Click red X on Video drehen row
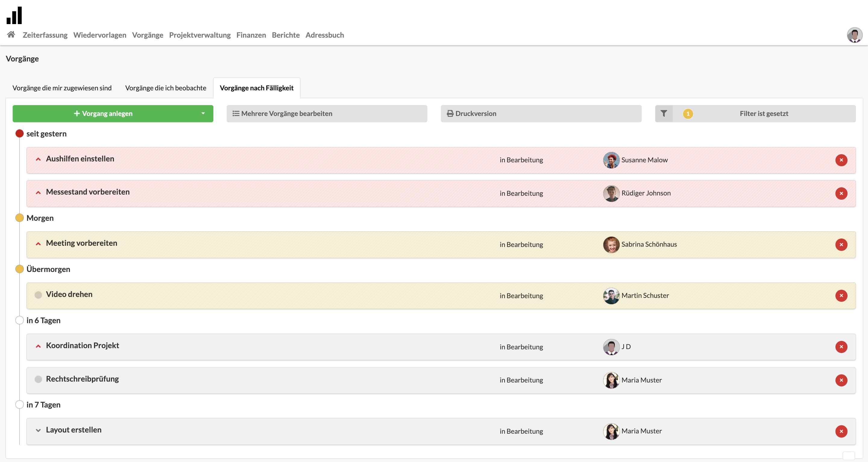Viewport: 868px width, 462px height. (x=841, y=296)
